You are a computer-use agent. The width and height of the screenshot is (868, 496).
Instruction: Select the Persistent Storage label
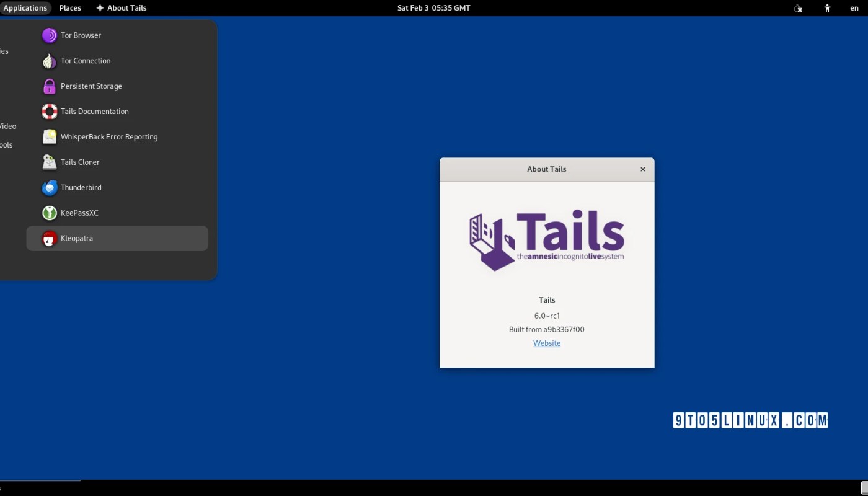91,86
